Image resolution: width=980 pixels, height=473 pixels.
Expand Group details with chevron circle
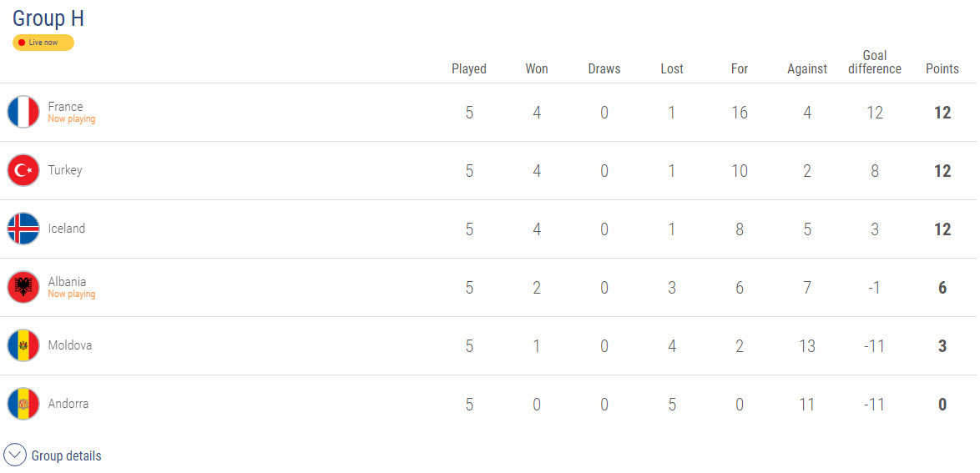click(15, 455)
